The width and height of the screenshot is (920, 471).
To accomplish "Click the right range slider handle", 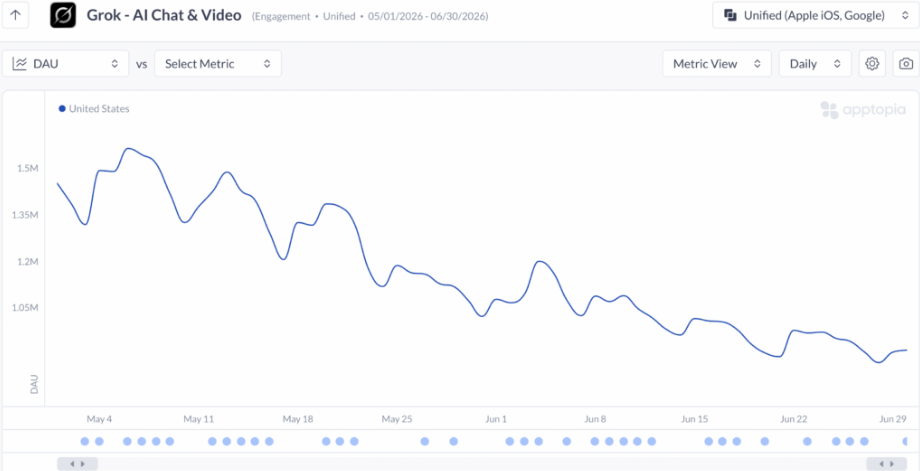I will point(887,463).
